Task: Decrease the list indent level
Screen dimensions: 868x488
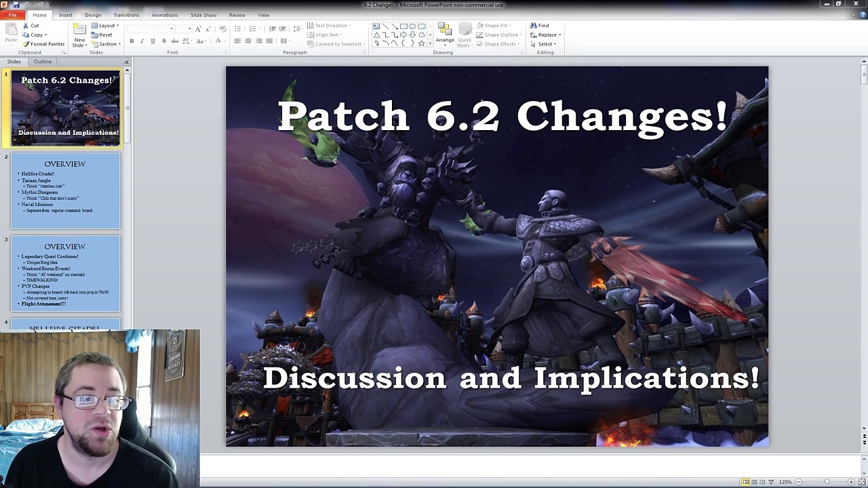Action: click(272, 29)
